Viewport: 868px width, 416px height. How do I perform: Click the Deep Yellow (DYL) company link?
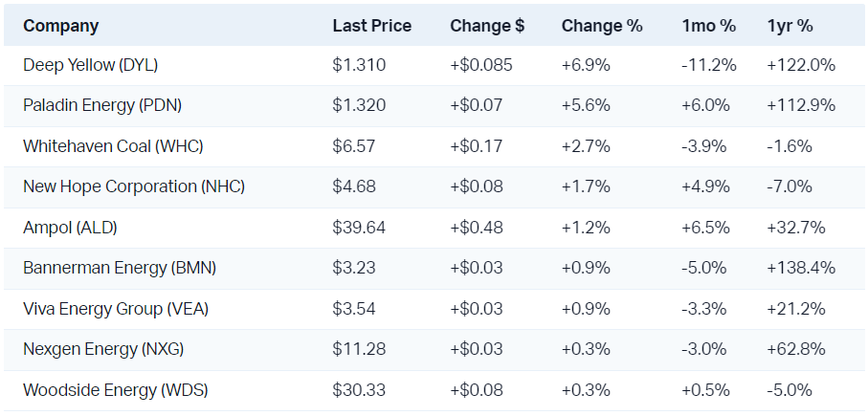click(x=90, y=66)
